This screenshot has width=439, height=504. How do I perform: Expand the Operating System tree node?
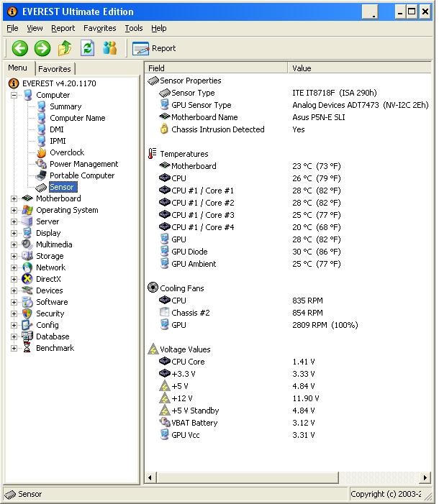coord(14,210)
